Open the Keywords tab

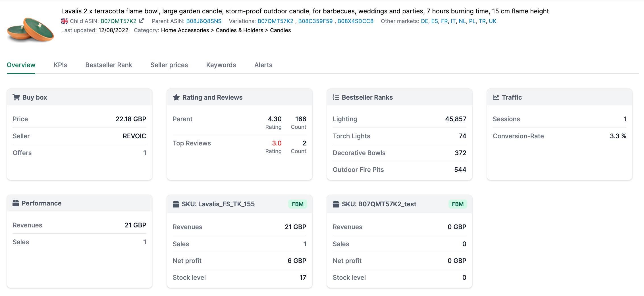coord(221,65)
